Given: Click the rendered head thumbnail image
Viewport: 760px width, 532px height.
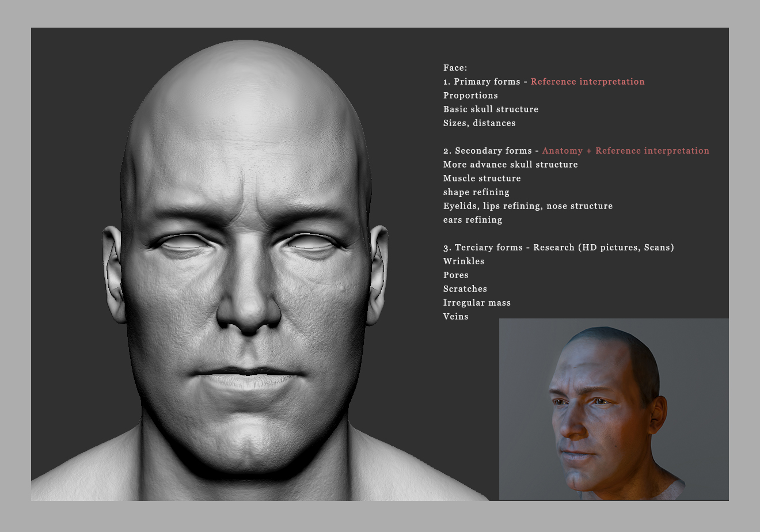Looking at the screenshot, I should point(614,409).
